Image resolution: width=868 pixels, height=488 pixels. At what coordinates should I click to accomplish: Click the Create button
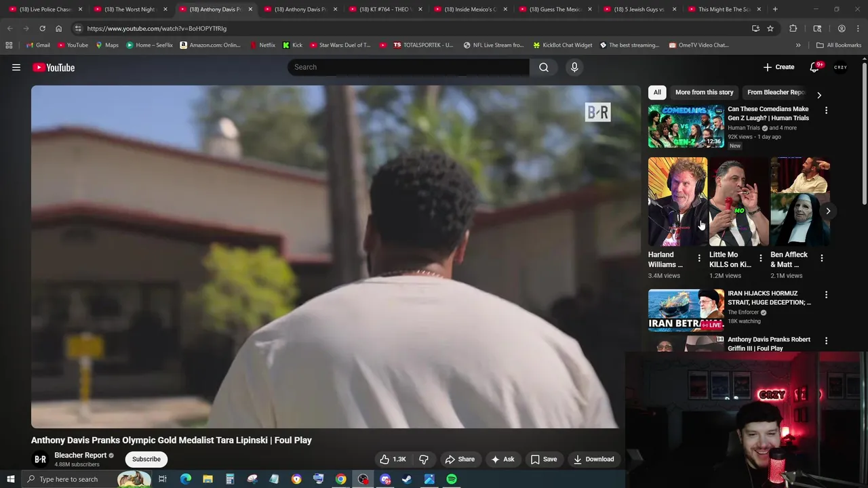[778, 67]
